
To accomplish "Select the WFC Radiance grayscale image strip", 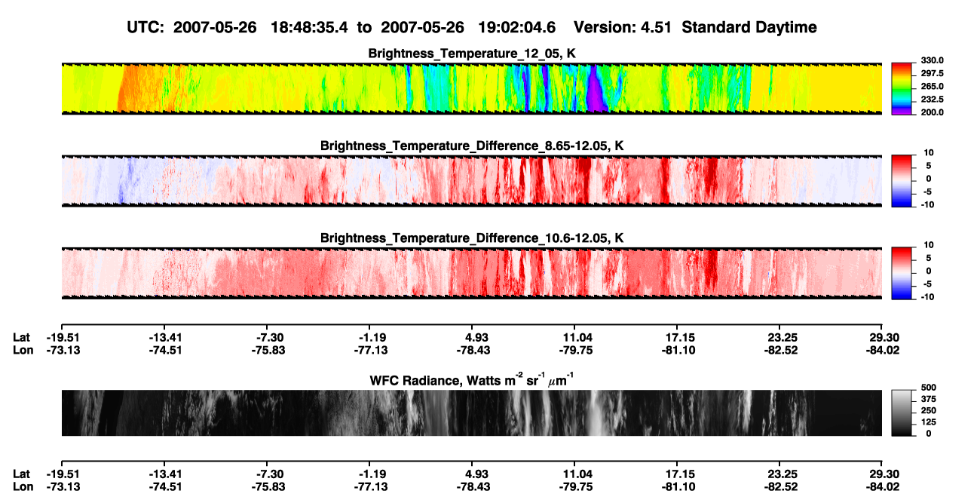I will pyautogui.click(x=471, y=413).
